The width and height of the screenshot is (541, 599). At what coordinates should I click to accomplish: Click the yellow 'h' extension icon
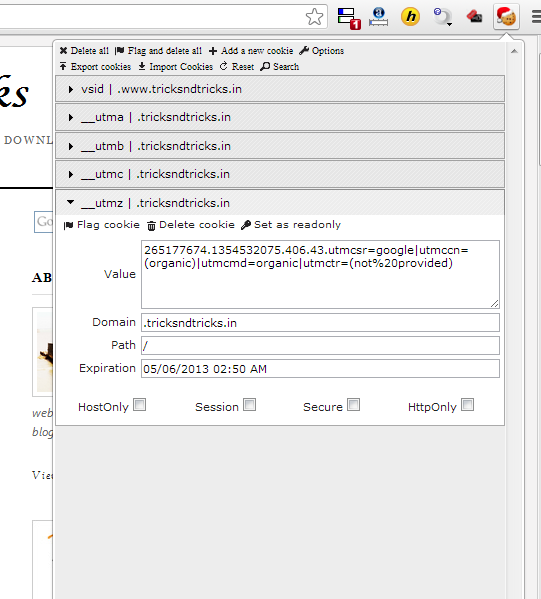click(x=410, y=17)
